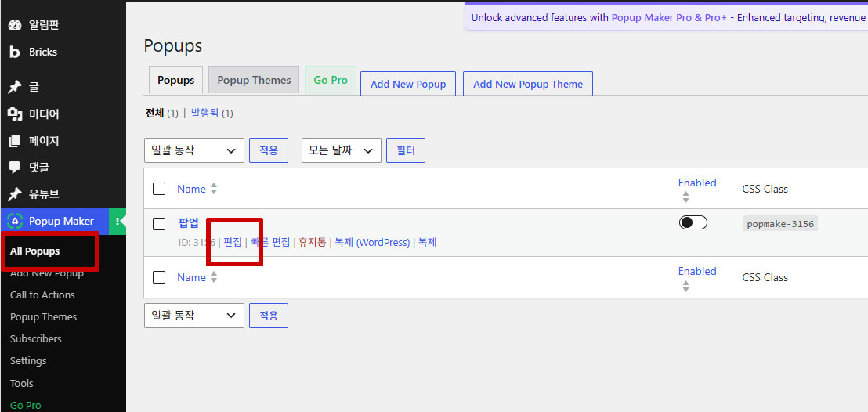Open the 글 posts menu
Screen dimensions: 868x412
point(34,87)
